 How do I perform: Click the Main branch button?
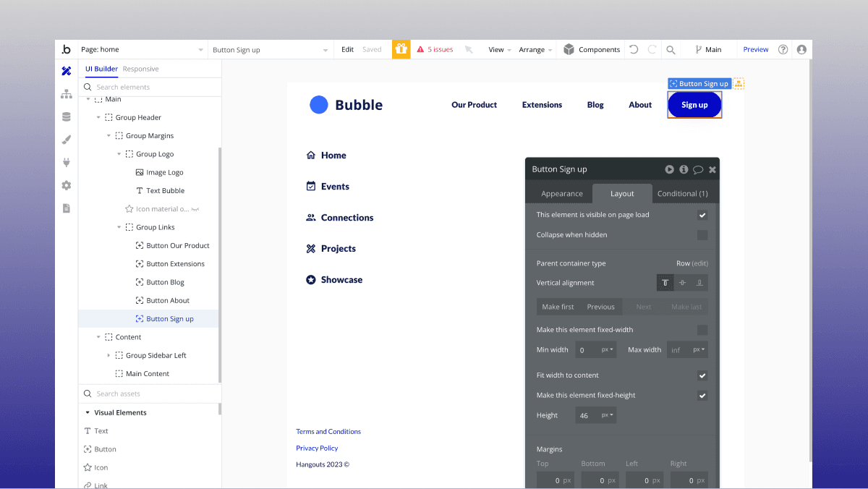[x=708, y=50]
